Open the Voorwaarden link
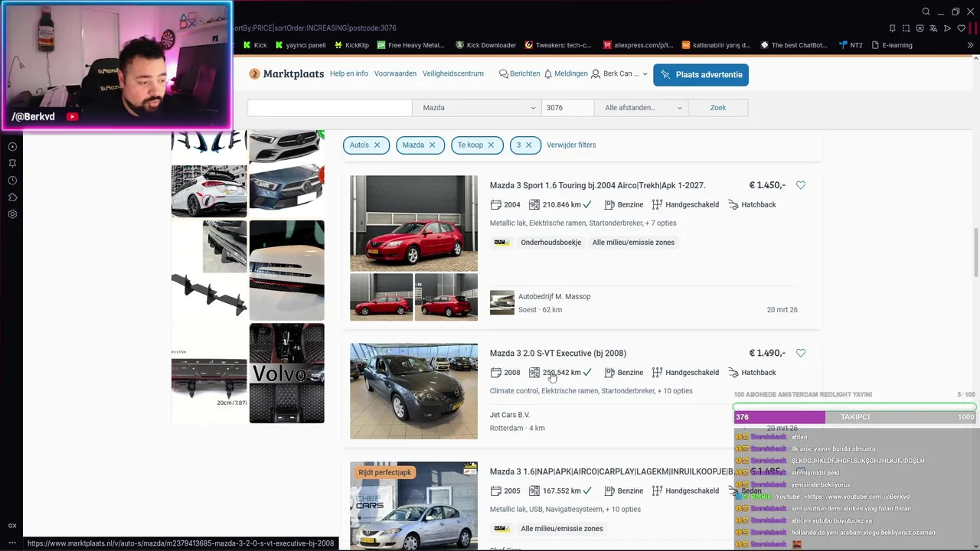This screenshot has width=980, height=551. point(395,73)
